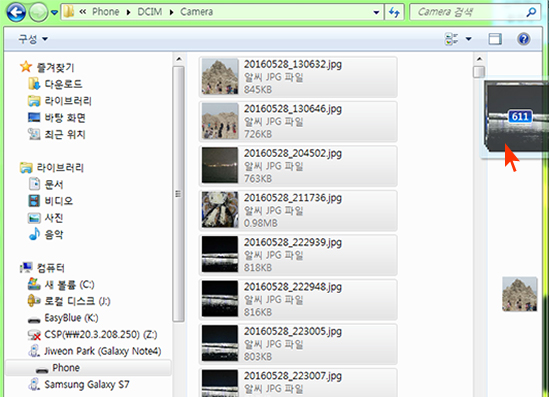Select the 라이브러리 group heading
The height and width of the screenshot is (397, 549).
pos(60,168)
